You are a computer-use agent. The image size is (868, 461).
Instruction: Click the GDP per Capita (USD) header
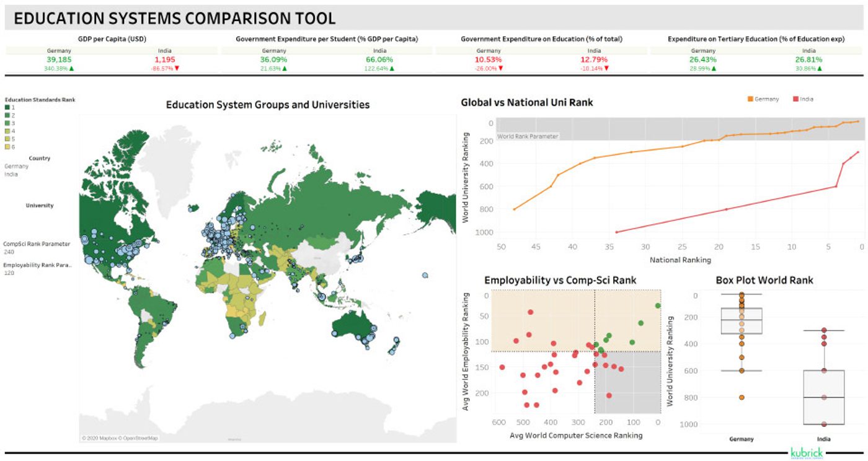coord(112,38)
